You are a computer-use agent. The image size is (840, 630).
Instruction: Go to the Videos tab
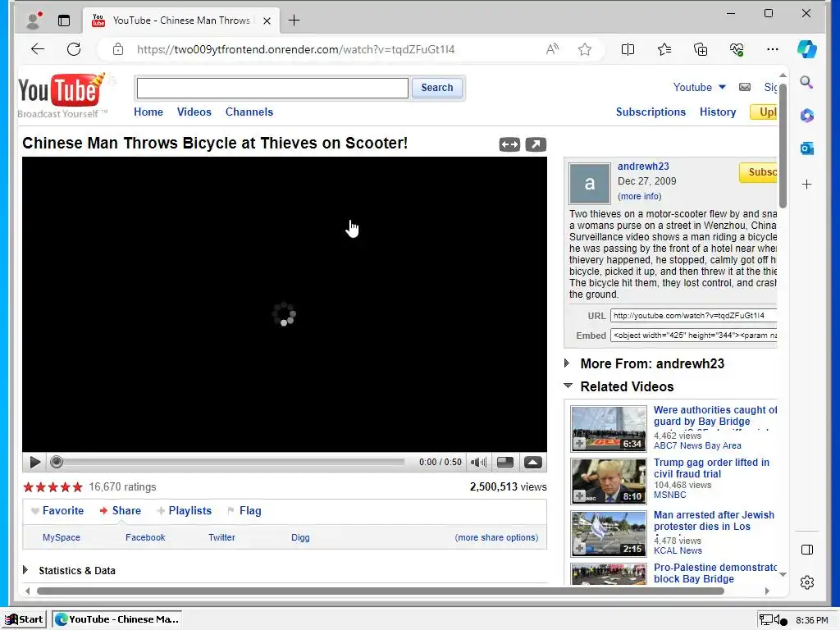point(194,112)
